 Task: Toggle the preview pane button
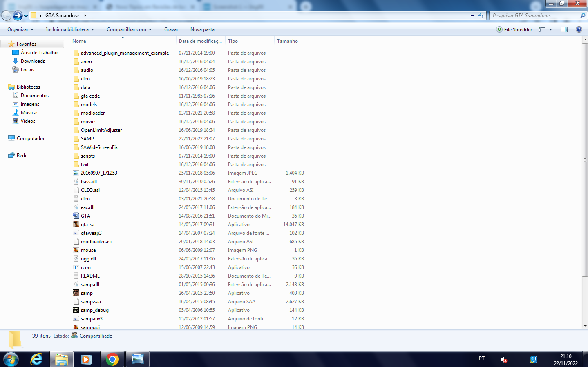pos(564,29)
